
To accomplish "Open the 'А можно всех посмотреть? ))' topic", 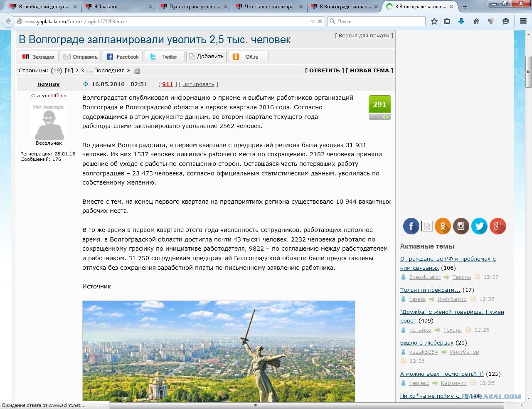I will coord(442,374).
